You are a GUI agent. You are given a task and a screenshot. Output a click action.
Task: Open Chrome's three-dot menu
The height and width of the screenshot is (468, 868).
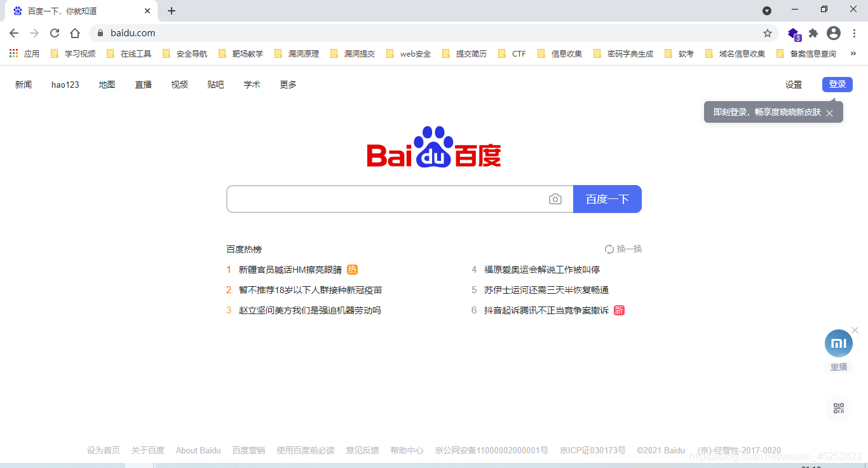click(x=855, y=33)
